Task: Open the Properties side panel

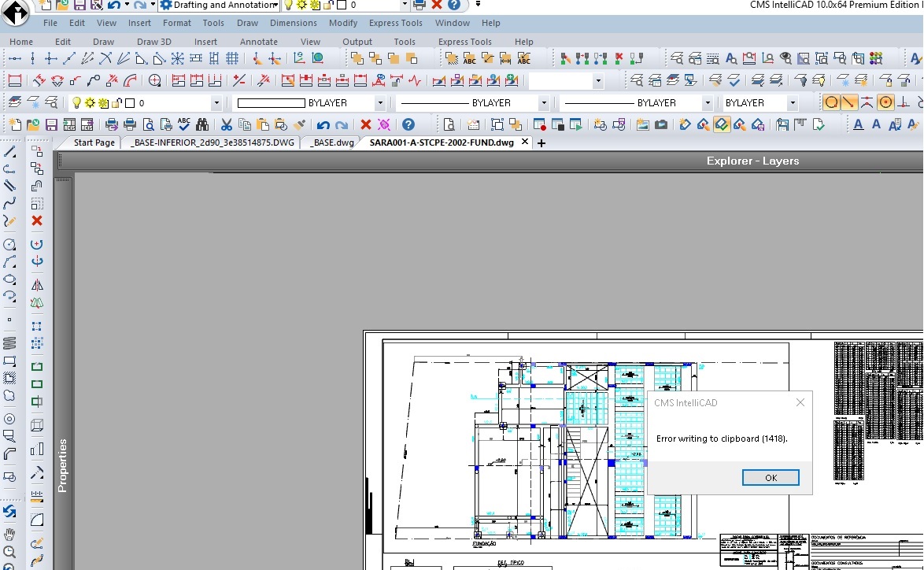Action: (62, 465)
